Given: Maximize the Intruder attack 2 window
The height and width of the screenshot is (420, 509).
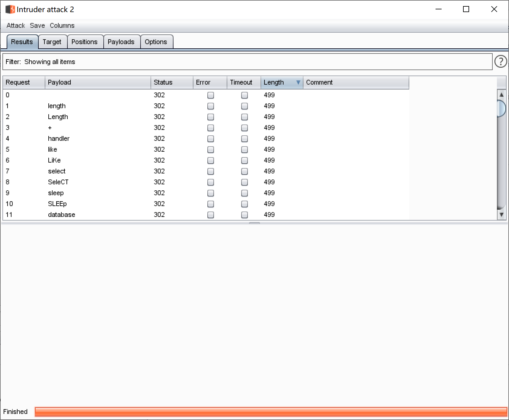Looking at the screenshot, I should coord(466,9).
